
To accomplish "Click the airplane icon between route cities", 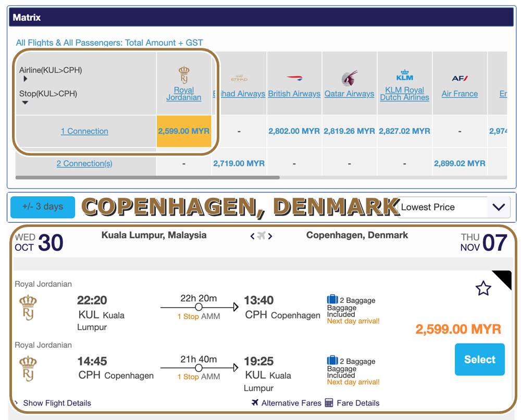I will click(x=261, y=236).
